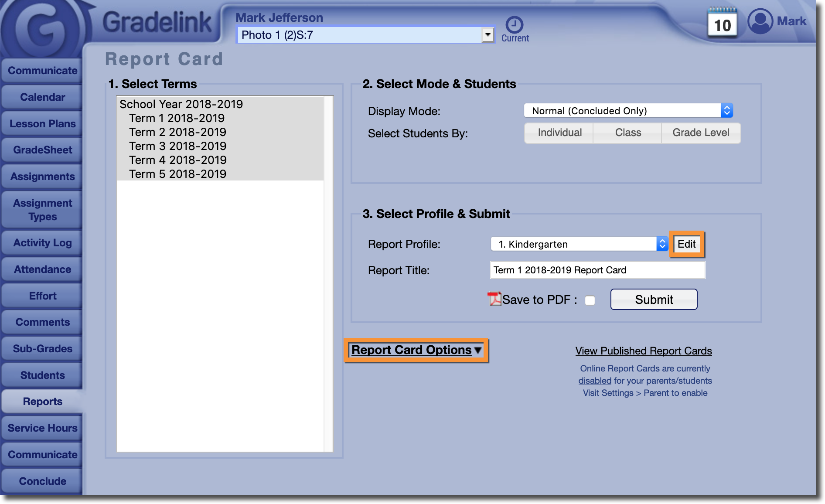Click the Edit report profile button

686,244
